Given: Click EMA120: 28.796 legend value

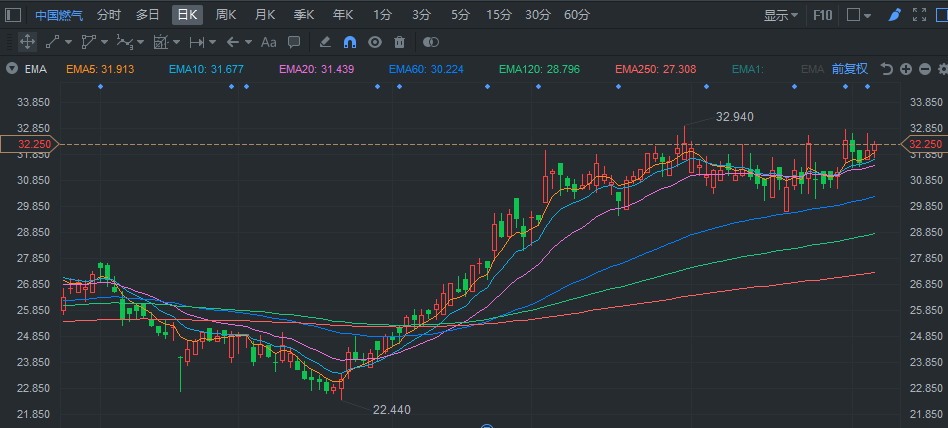Looking at the screenshot, I should pyautogui.click(x=539, y=70).
